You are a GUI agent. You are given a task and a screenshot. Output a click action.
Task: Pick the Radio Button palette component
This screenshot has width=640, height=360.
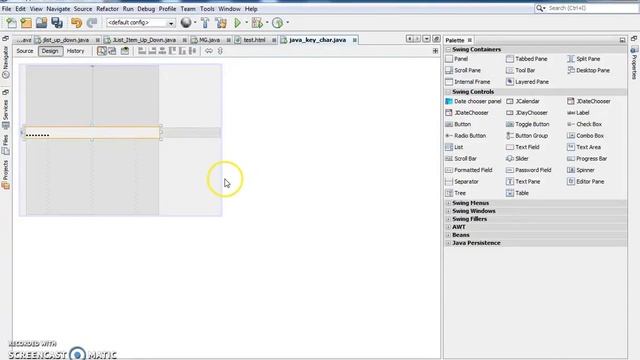pyautogui.click(x=466, y=136)
